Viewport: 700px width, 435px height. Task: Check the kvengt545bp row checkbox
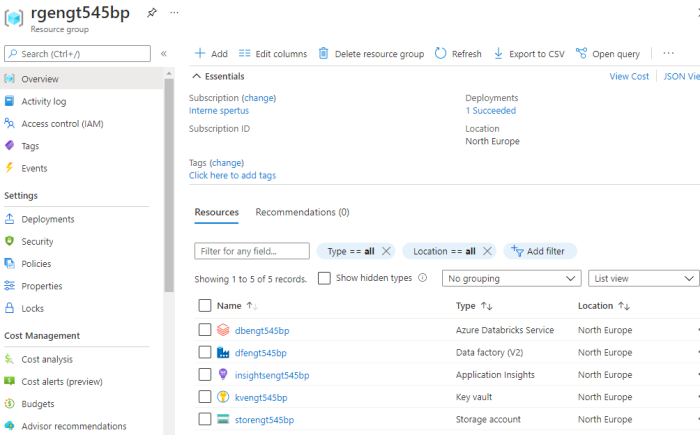(x=204, y=397)
